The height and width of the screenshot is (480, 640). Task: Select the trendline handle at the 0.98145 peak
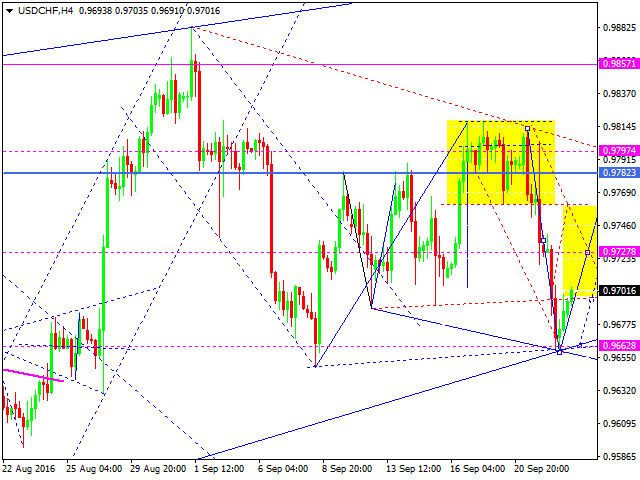pyautogui.click(x=527, y=129)
